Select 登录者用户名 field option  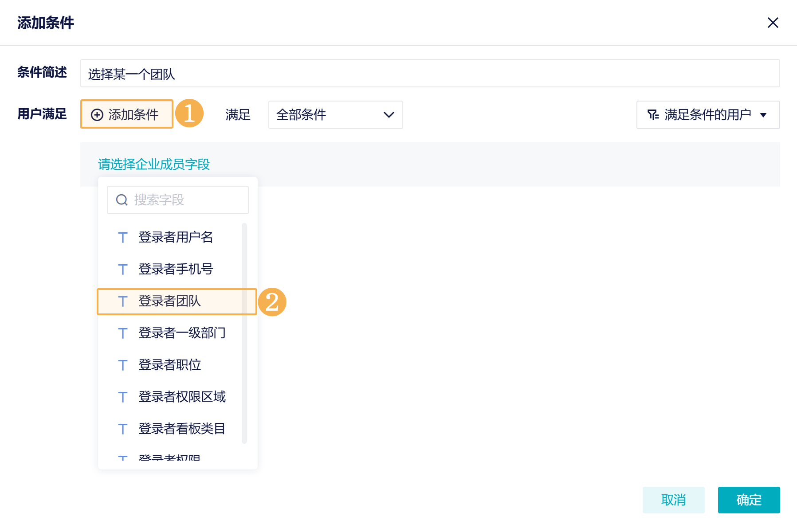176,237
